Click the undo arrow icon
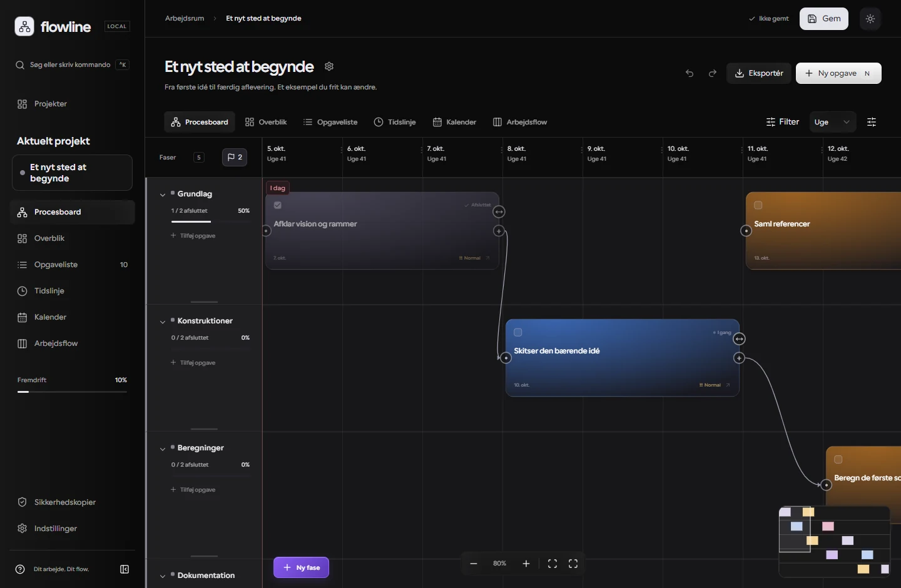The width and height of the screenshot is (901, 588). [x=690, y=73]
